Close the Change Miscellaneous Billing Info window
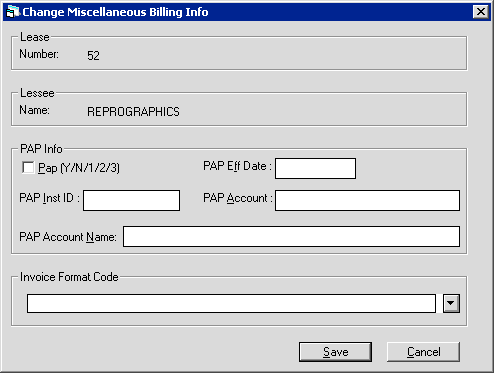494x373 pixels. (x=481, y=12)
